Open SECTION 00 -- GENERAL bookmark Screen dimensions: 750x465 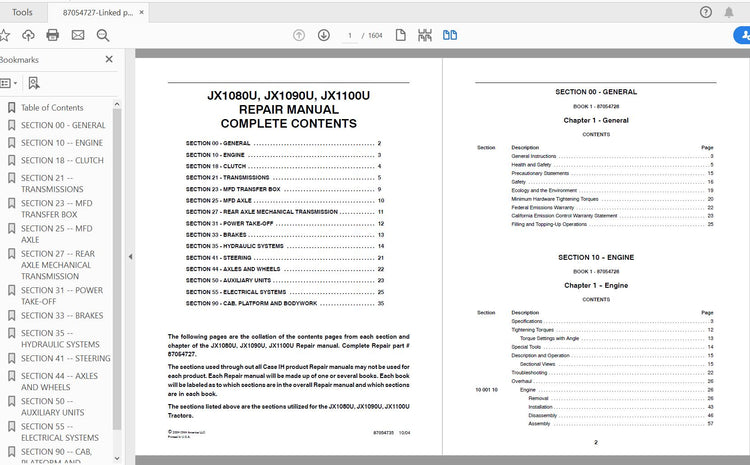[63, 125]
